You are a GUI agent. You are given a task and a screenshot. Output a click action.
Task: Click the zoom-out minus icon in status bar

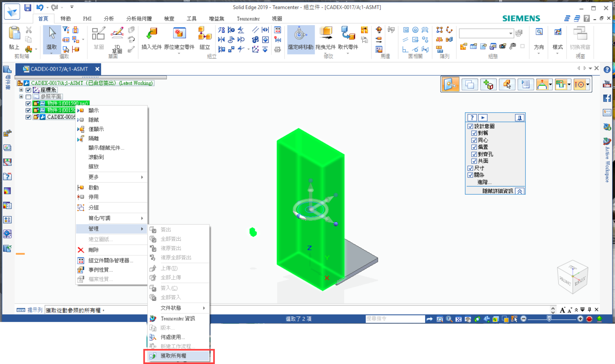[523, 319]
